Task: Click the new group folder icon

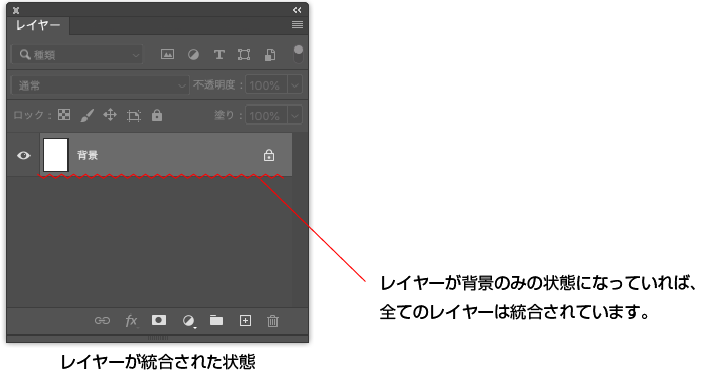Action: pos(216,320)
